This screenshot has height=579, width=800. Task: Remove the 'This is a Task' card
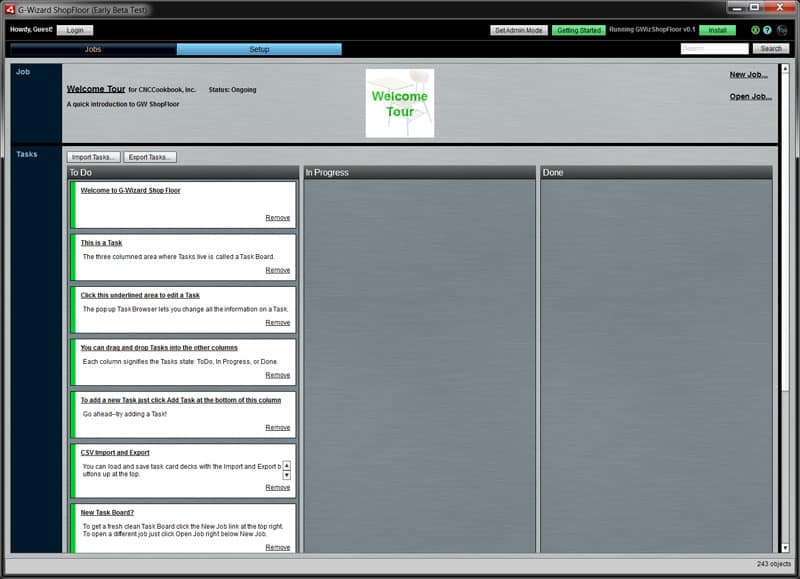(x=278, y=270)
